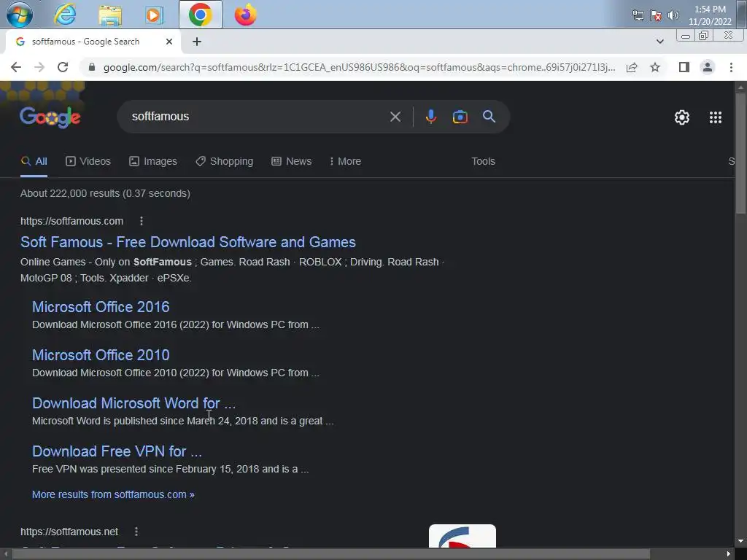Search by image with camera icon

click(x=460, y=117)
